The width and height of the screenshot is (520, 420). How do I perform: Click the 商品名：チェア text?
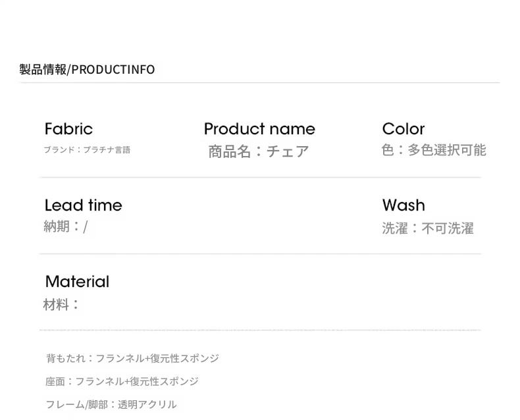[259, 151]
